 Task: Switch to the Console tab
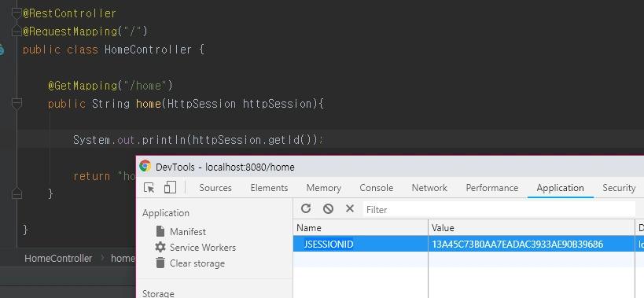376,188
